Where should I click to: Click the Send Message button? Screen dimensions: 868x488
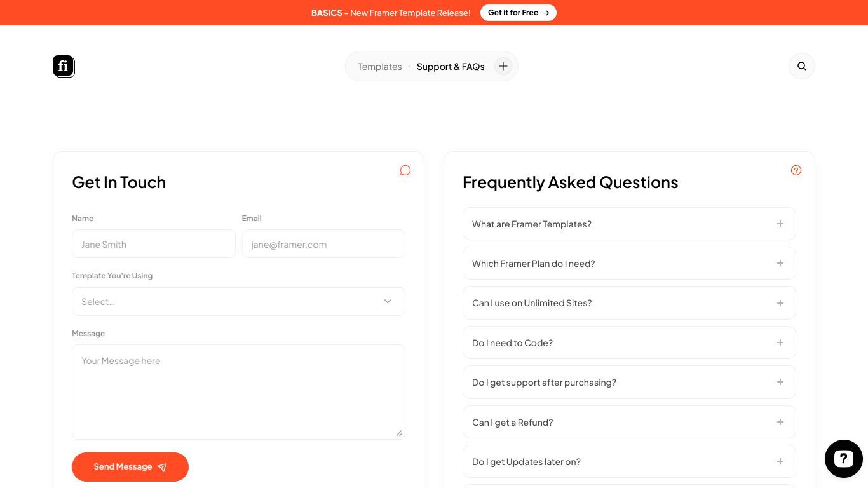click(130, 467)
